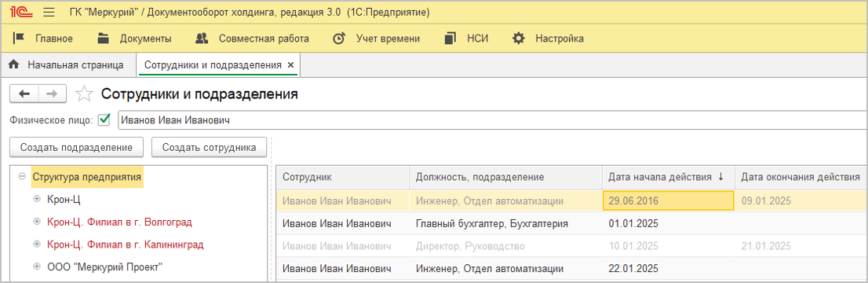868x283 pixels.
Task: Click the folder icon for Документы
Action: 104,39
